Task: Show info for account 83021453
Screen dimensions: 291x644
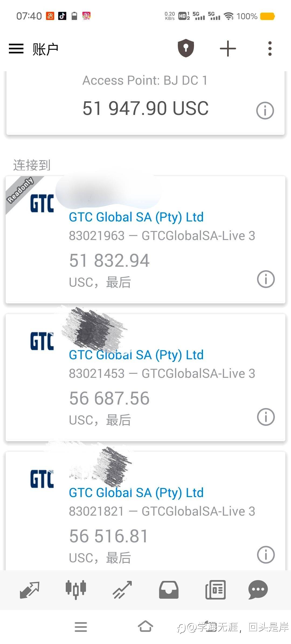Action: [x=266, y=417]
